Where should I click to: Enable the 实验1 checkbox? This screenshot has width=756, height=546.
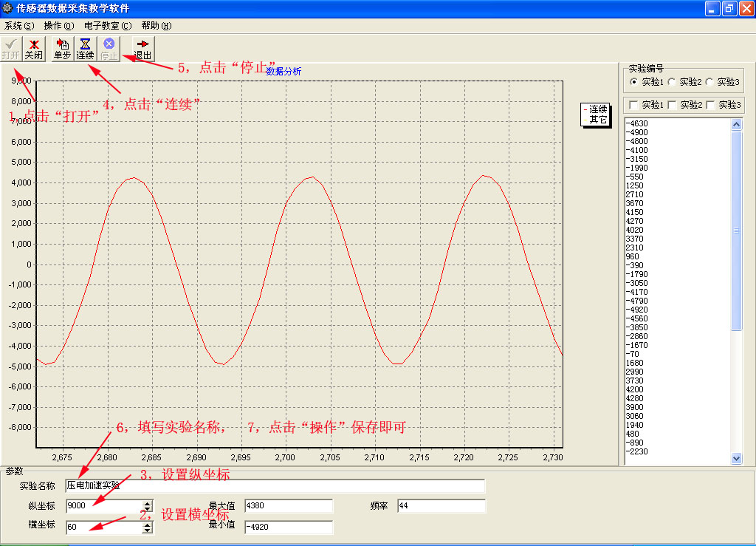633,105
